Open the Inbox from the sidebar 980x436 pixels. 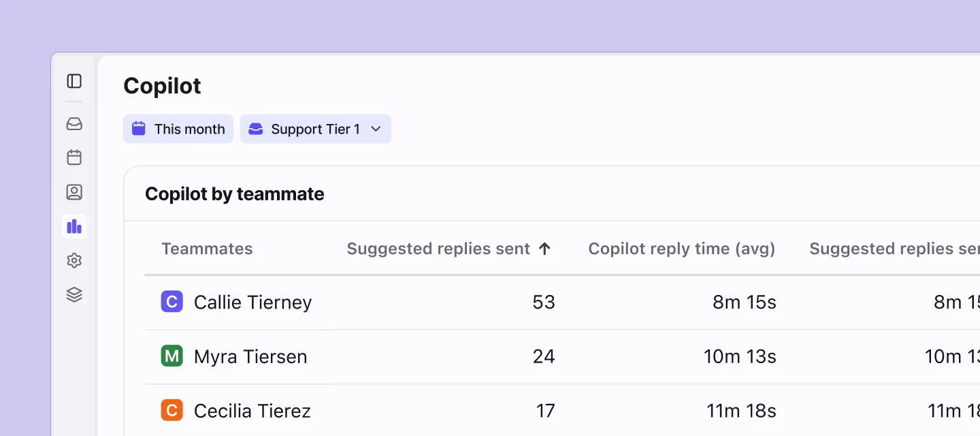(73, 123)
